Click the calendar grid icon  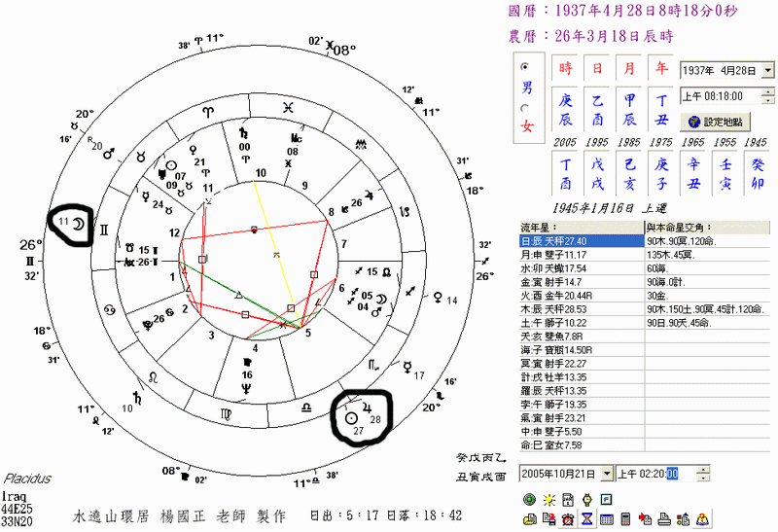point(605,519)
